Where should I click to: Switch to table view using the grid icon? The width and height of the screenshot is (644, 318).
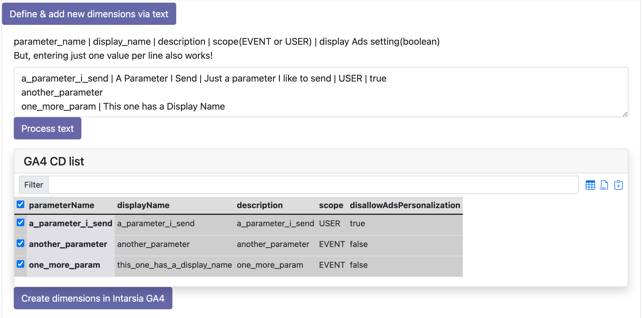[x=590, y=185]
